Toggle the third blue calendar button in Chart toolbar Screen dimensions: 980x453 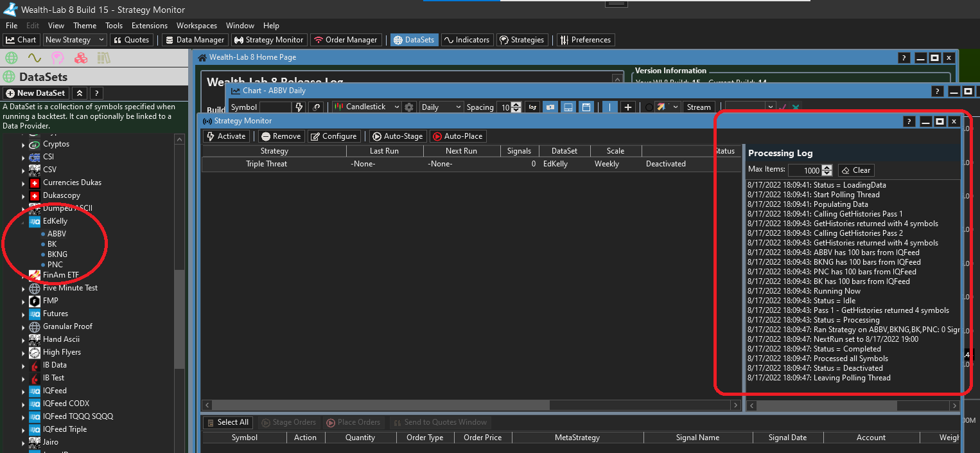586,107
